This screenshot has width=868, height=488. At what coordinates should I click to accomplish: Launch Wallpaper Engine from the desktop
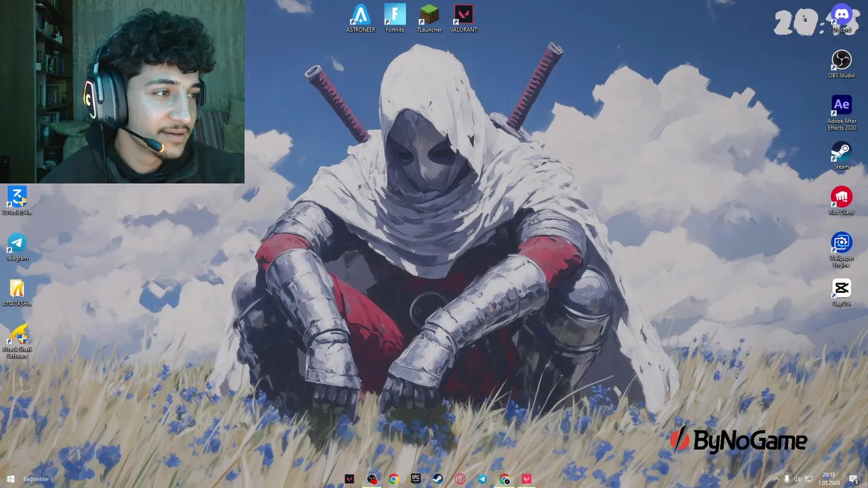click(842, 249)
